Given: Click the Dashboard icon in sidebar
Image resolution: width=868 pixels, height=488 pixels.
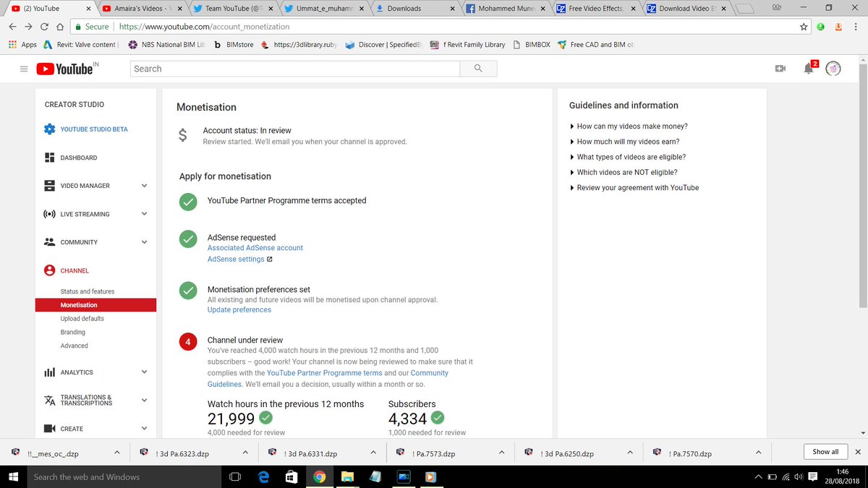Looking at the screenshot, I should 49,158.
